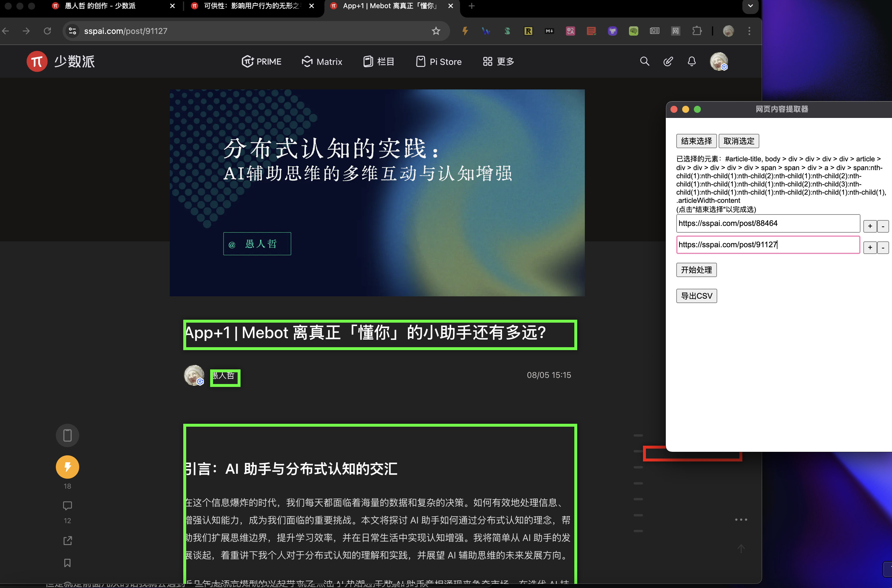892x588 pixels.
Task: Click the mobile phone view icon
Action: pos(68,435)
